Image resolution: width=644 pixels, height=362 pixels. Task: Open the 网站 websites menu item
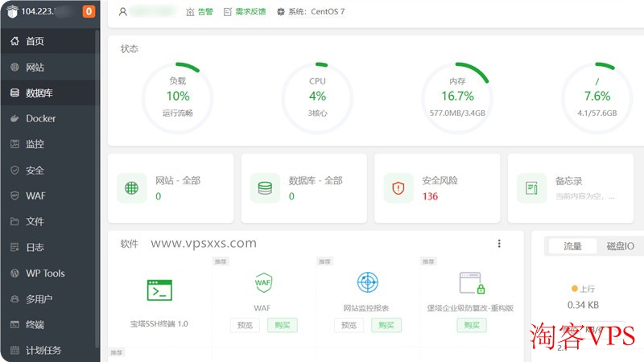click(x=48, y=68)
